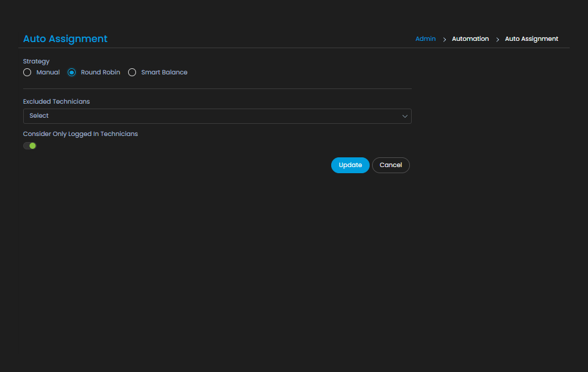Click the Consider Only Logged In Technicians label

[x=81, y=134]
